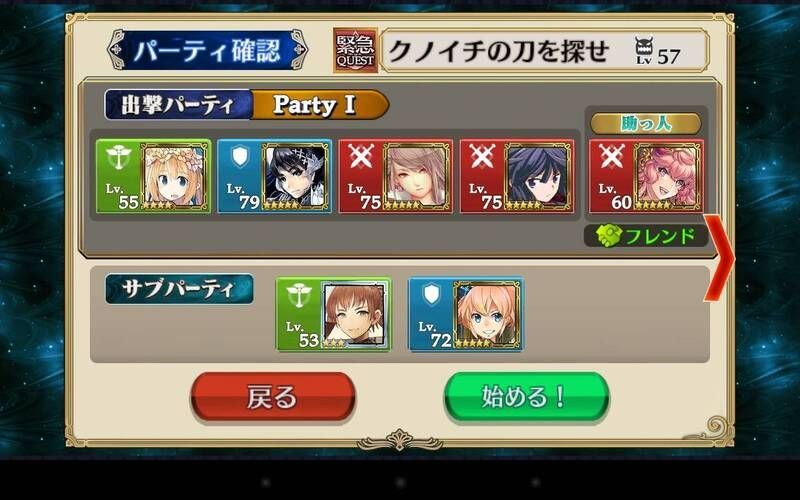
Task: Tap the green 始める！ start button
Action: point(526,397)
